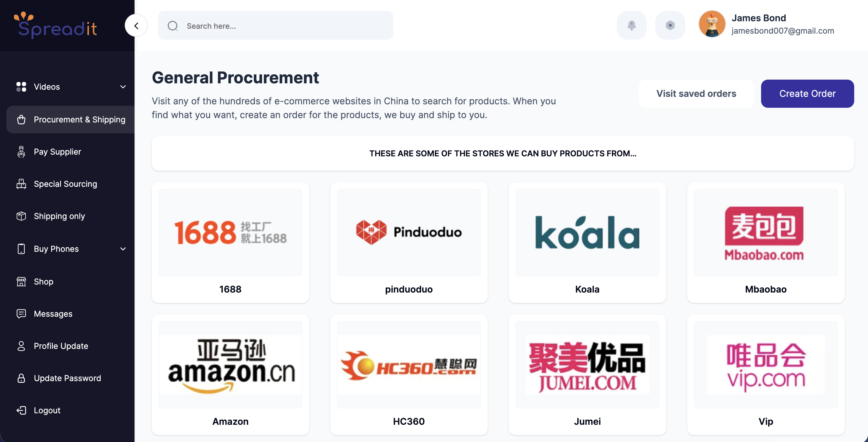
Task: Click the Pay Supplier sidebar icon
Action: 21,152
